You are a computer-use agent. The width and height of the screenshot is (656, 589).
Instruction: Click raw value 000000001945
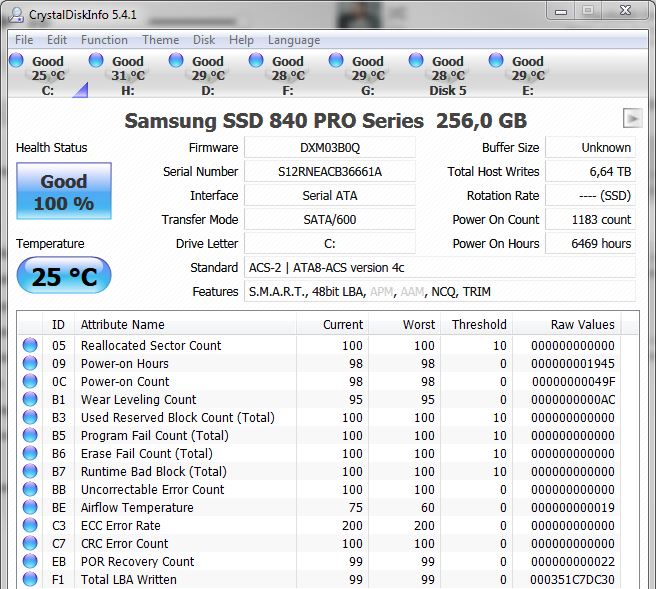[x=573, y=364]
